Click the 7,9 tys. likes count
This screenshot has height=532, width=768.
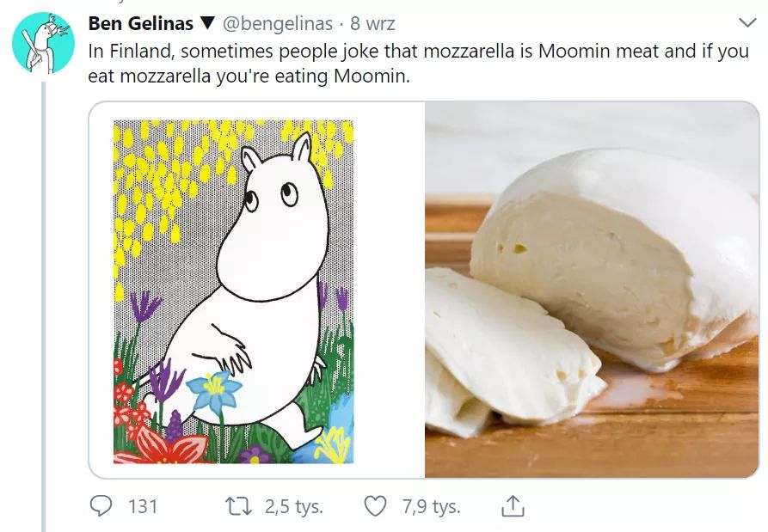pos(431,507)
